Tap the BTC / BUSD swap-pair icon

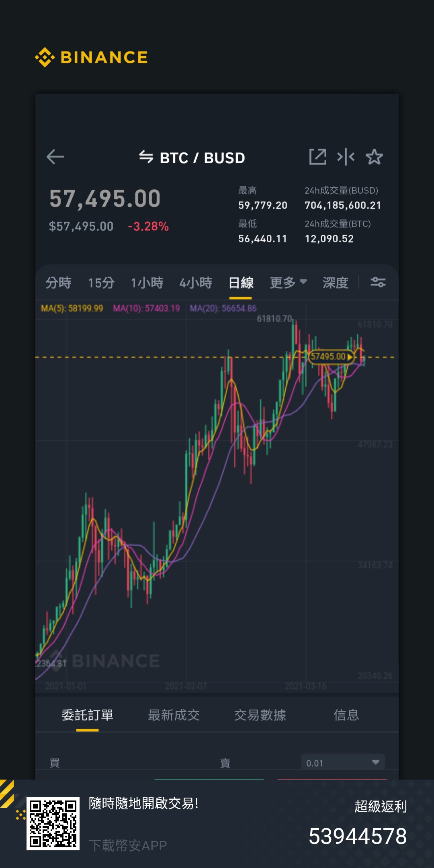coord(146,157)
